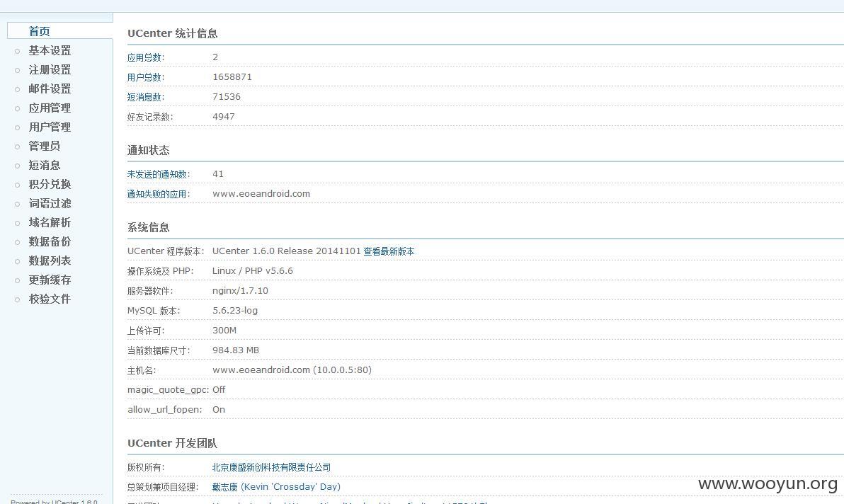
Task: Click the MySQL version 5.6.23-log
Action: [x=235, y=310]
